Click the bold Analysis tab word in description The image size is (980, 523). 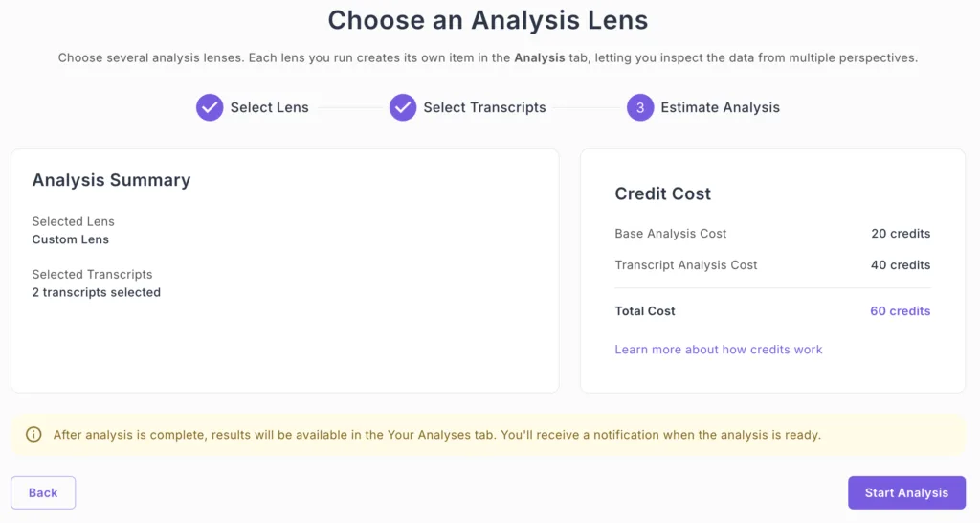click(540, 57)
